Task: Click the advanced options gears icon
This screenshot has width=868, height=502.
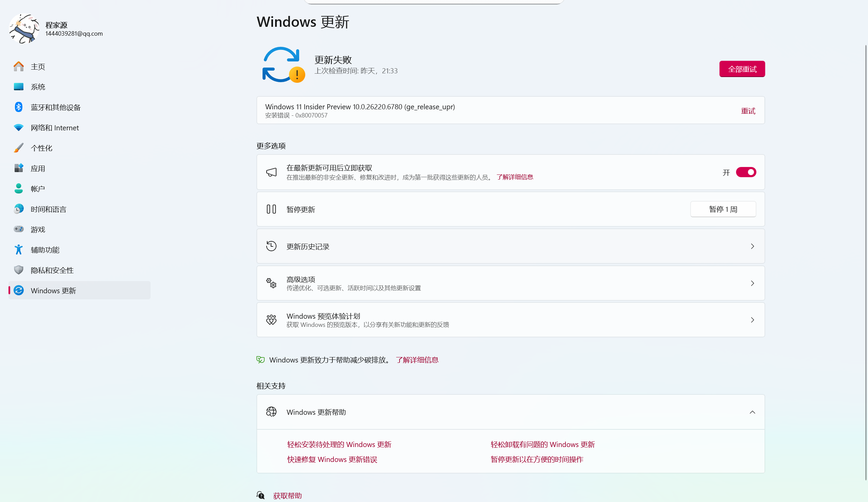Action: [x=271, y=283]
